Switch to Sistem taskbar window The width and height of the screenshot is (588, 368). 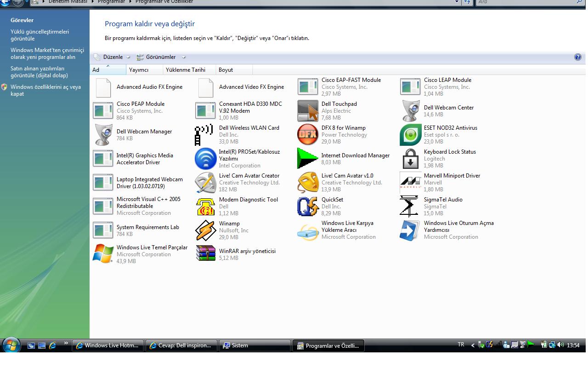point(254,345)
